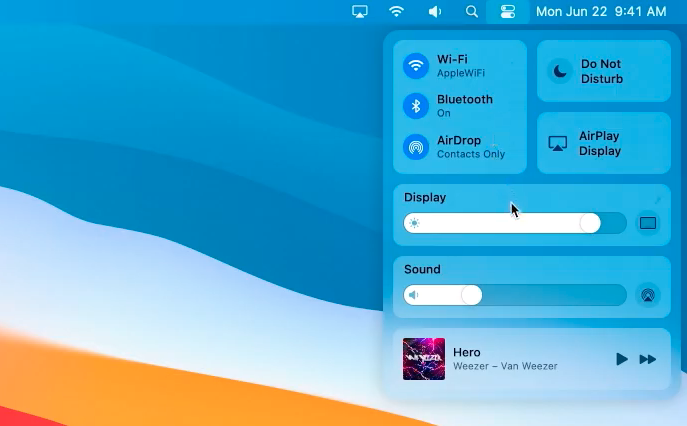The width and height of the screenshot is (687, 426).
Task: Toggle the Bluetooth round icon
Action: (415, 106)
